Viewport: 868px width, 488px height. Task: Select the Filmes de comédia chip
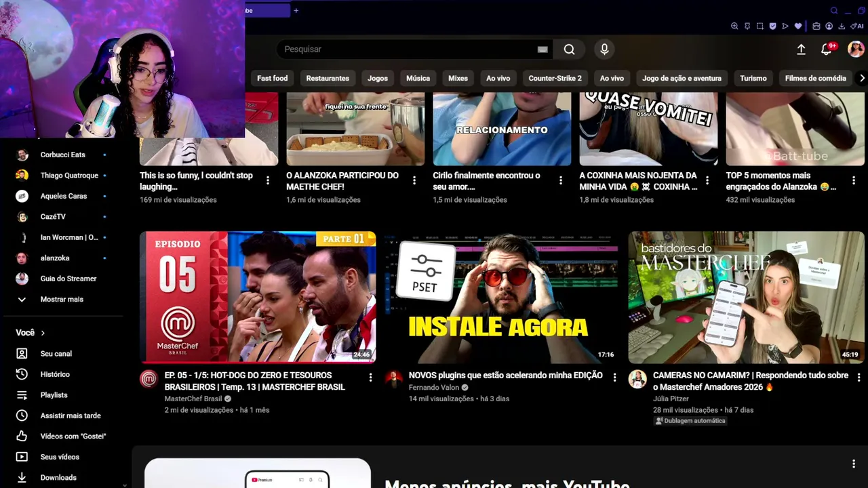click(815, 79)
